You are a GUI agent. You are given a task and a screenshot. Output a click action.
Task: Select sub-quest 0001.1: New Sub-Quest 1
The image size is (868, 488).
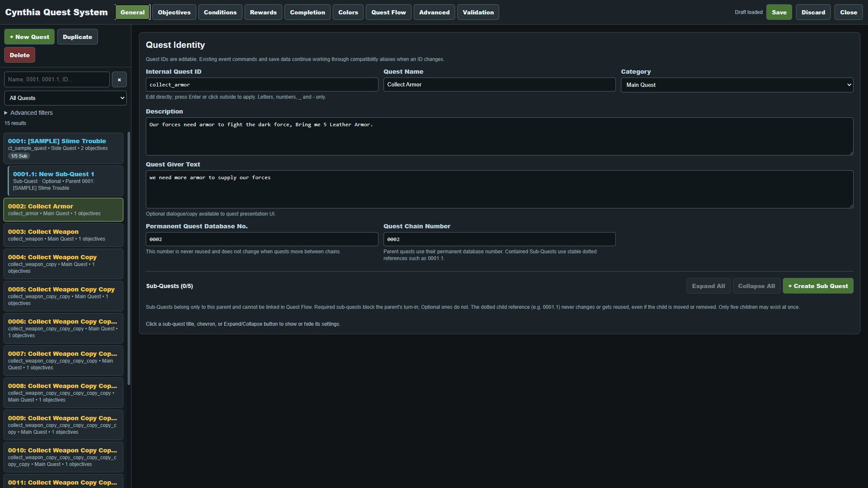tap(66, 181)
